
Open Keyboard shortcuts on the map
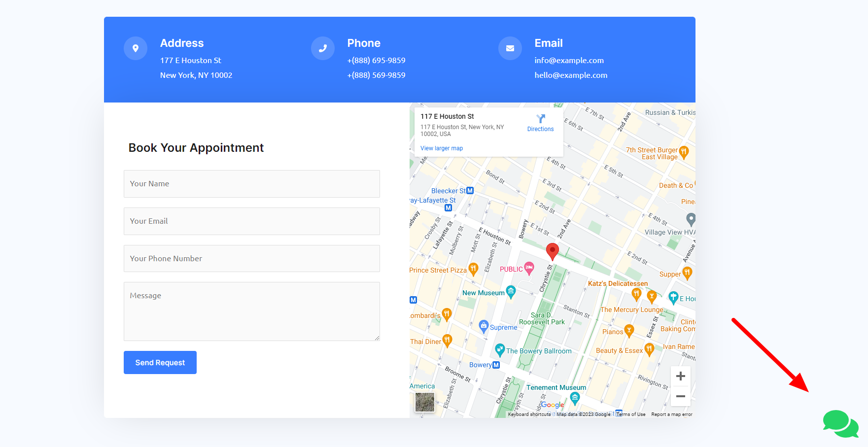point(529,414)
